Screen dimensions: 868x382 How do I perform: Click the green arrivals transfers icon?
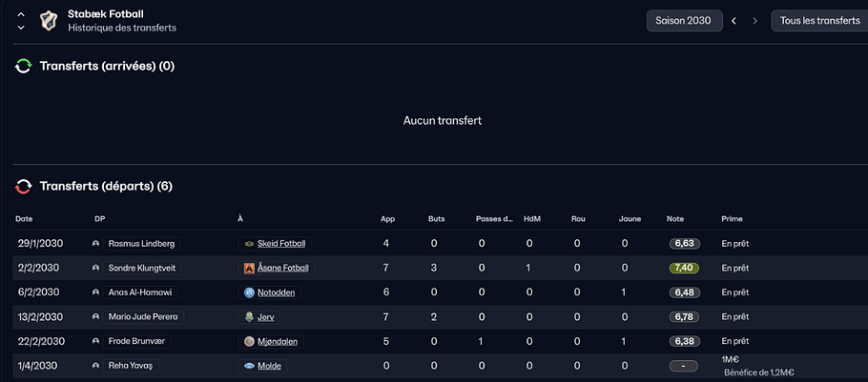[x=24, y=67]
